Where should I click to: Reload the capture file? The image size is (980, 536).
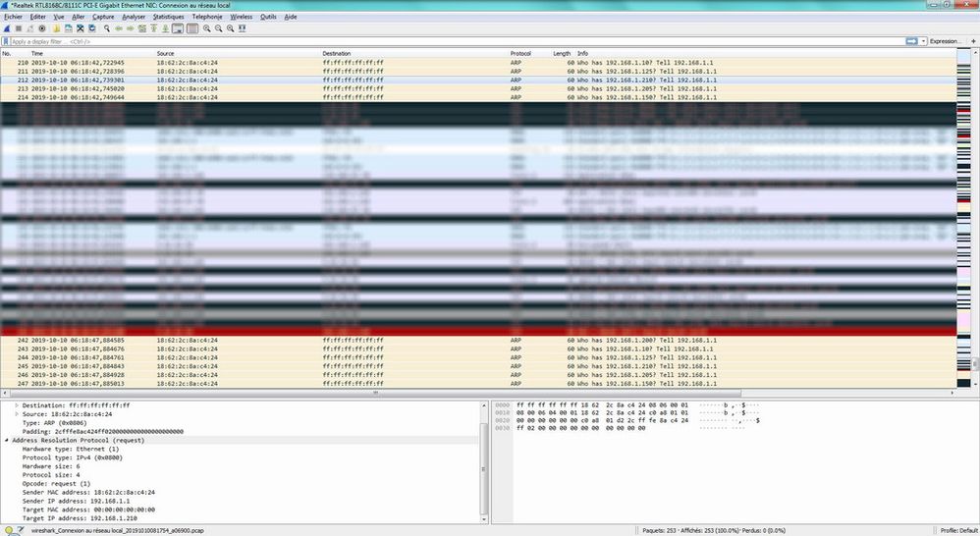click(x=92, y=28)
